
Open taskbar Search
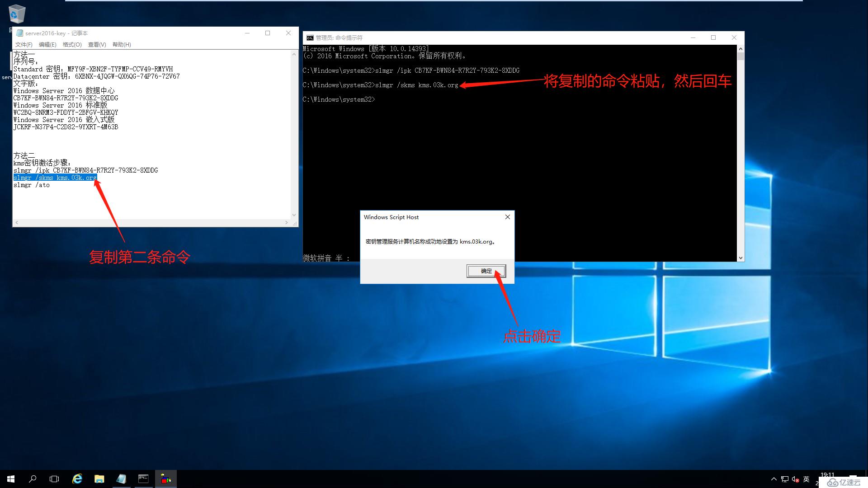coord(33,479)
